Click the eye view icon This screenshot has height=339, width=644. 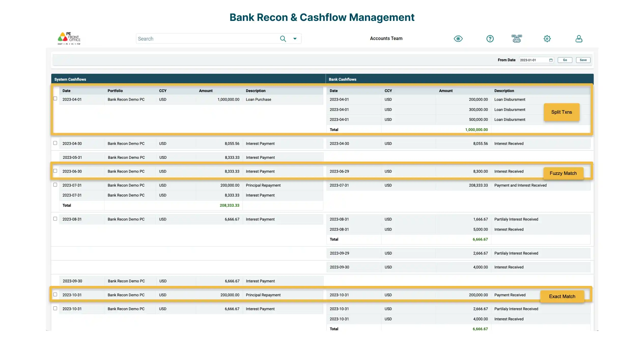coord(458,39)
